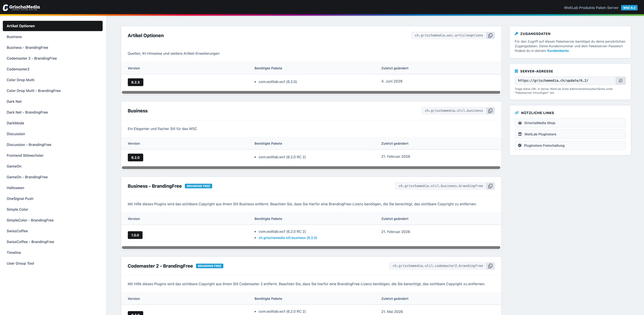Click the Artikel Optionen version 6.2.3 badge
The height and width of the screenshot is (315, 644).
click(x=136, y=82)
